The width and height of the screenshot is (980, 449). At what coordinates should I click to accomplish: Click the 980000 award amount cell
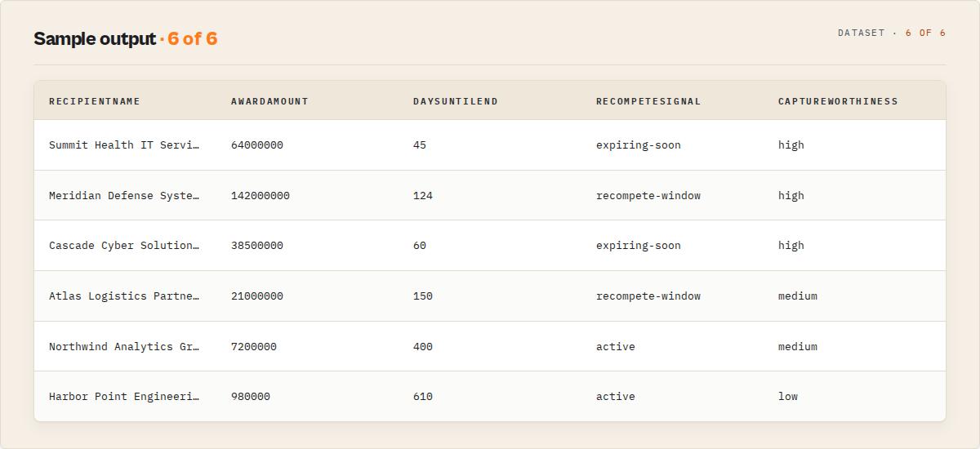[251, 397]
